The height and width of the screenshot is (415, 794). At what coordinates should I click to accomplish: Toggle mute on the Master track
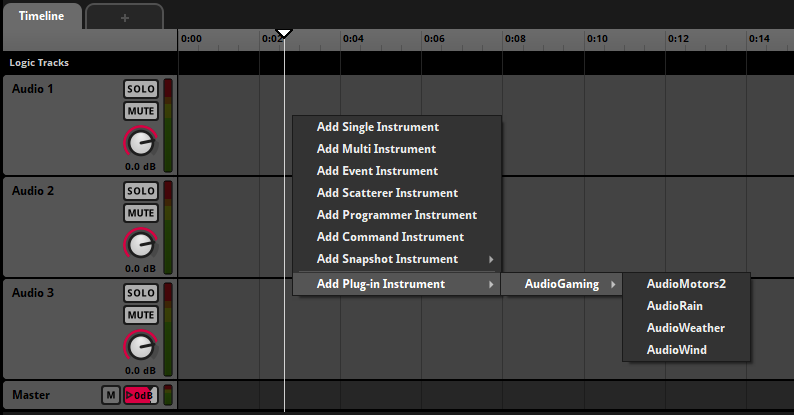point(111,395)
